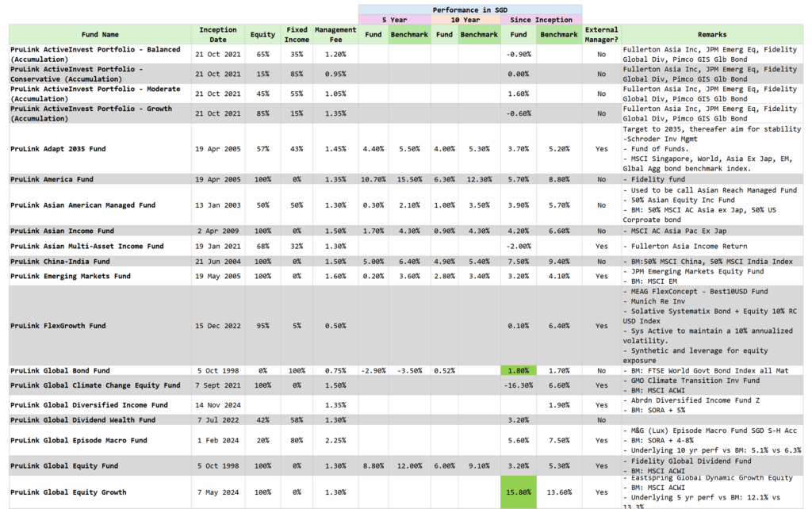The width and height of the screenshot is (812, 509).
Task: Click the Fund Name column header
Action: click(100, 35)
